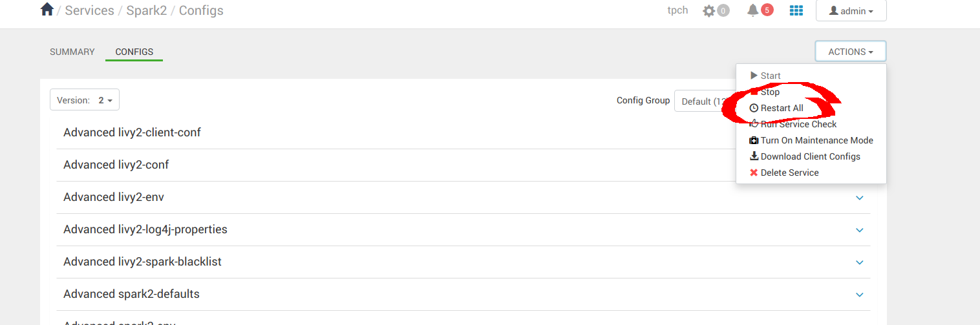Select Run Service Check option
Image resolution: width=980 pixels, height=325 pixels.
tap(798, 124)
